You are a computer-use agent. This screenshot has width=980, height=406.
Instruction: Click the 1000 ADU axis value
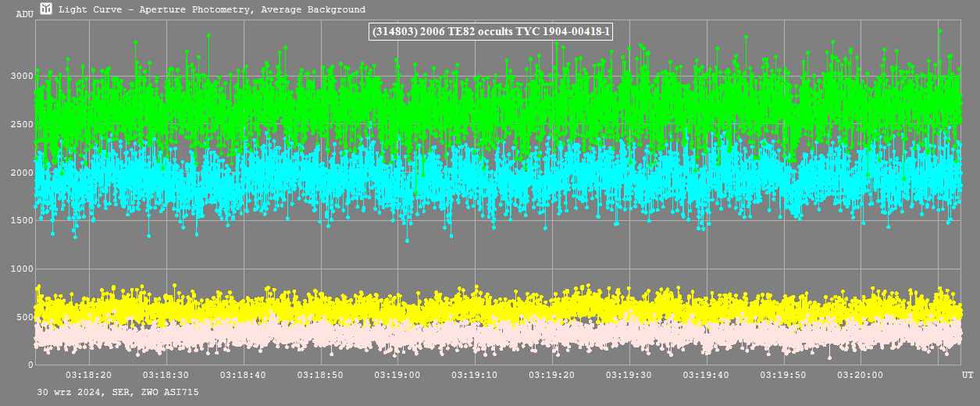pos(20,269)
